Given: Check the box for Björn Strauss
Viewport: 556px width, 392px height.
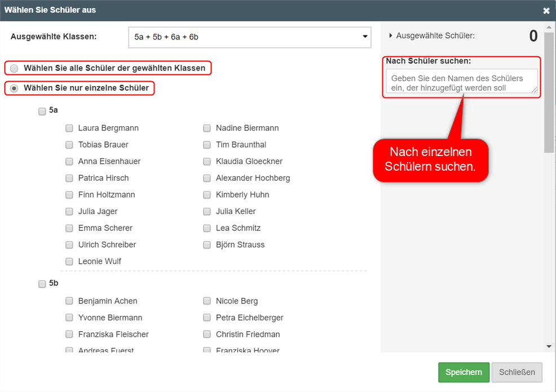Looking at the screenshot, I should (x=207, y=245).
